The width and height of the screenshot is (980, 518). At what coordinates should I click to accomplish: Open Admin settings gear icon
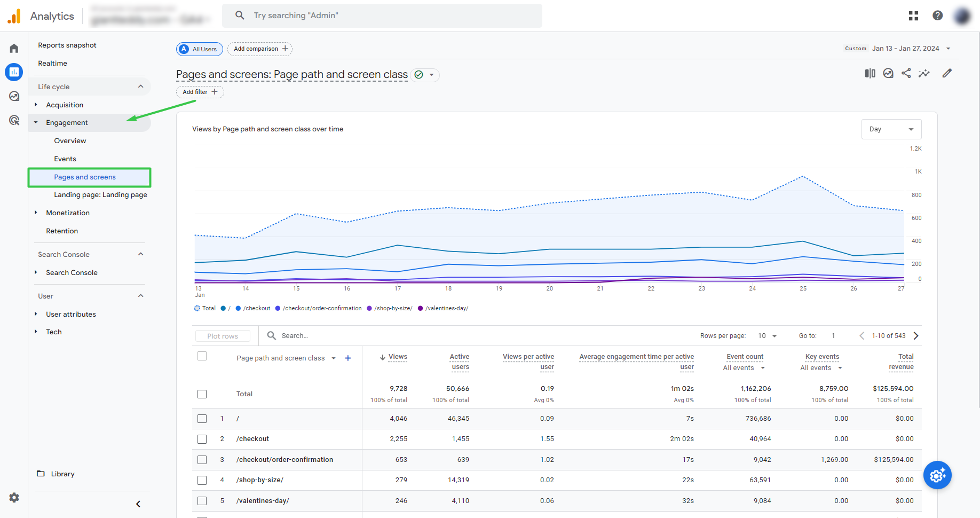pos(14,498)
